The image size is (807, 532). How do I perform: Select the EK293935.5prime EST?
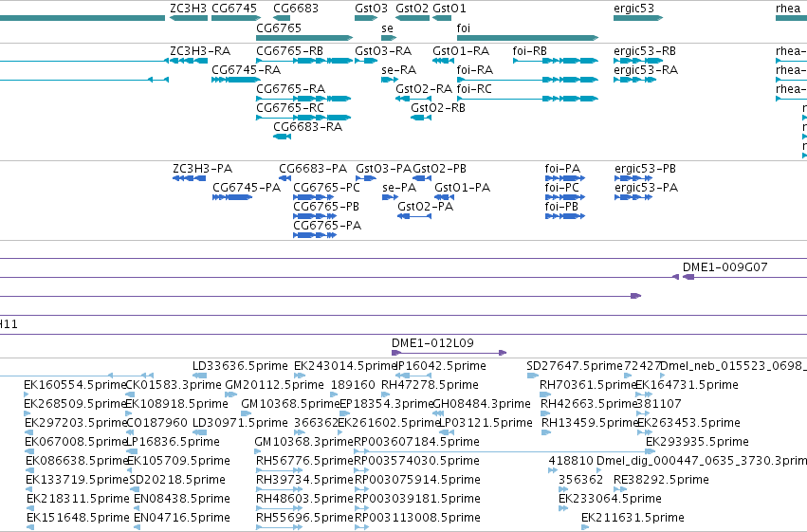pyautogui.click(x=651, y=451)
